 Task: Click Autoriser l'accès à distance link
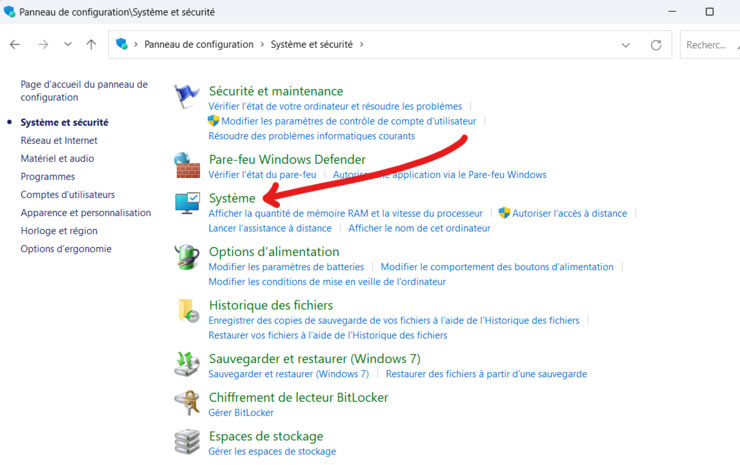click(570, 213)
